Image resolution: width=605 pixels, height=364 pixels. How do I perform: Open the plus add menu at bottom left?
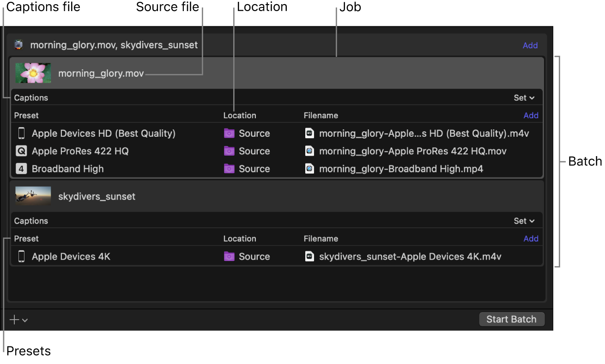(18, 320)
